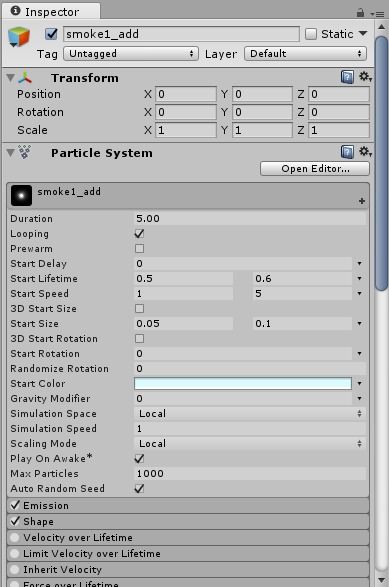Expand Inherit Velocity module header
The width and height of the screenshot is (389, 587).
click(x=188, y=570)
